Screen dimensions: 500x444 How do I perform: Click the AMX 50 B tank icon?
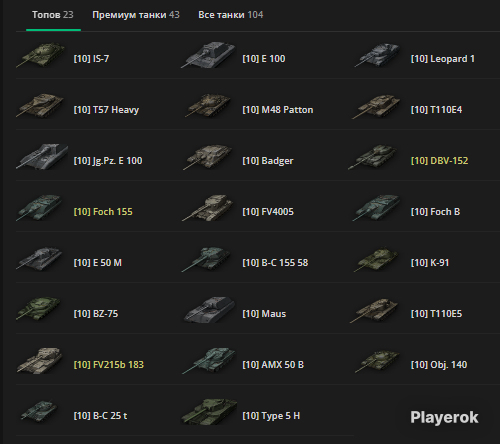(x=209, y=360)
